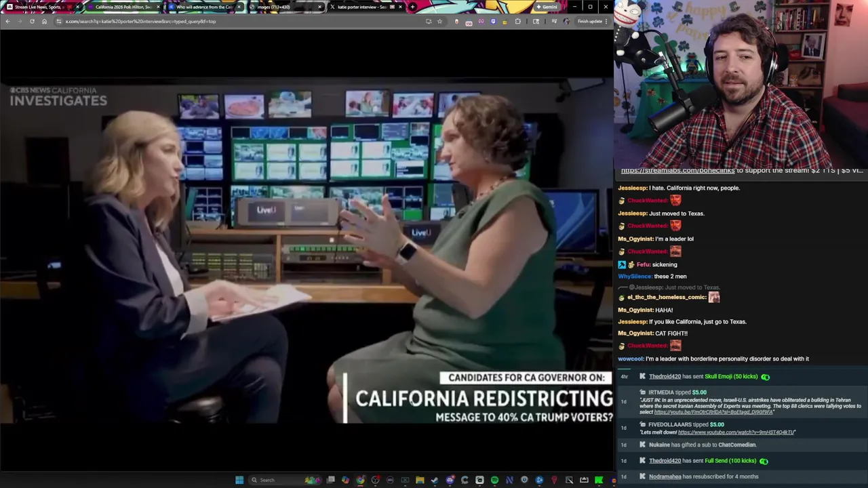The height and width of the screenshot is (488, 868).
Task: Open the browser home page
Action: pyautogui.click(x=44, y=21)
